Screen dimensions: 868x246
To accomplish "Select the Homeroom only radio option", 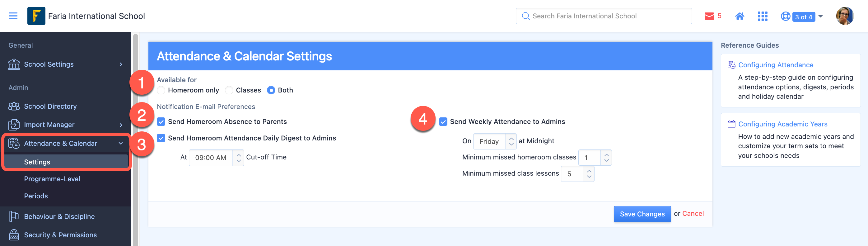I will point(161,90).
